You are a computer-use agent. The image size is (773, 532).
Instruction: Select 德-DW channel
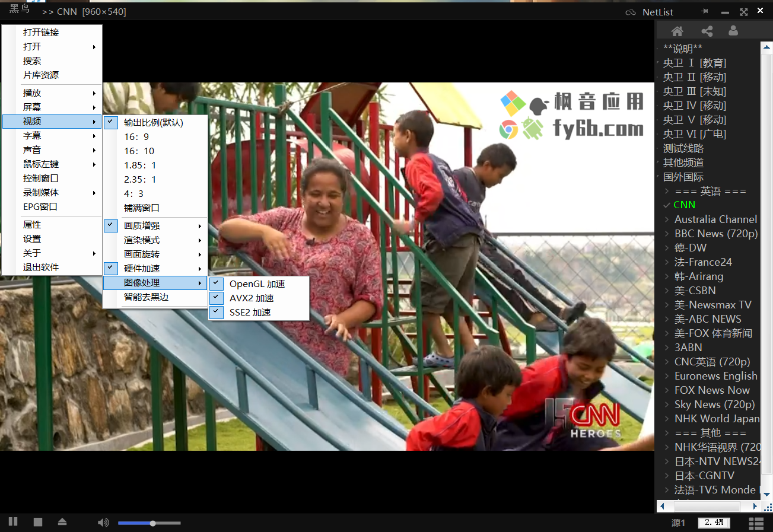pyautogui.click(x=691, y=248)
